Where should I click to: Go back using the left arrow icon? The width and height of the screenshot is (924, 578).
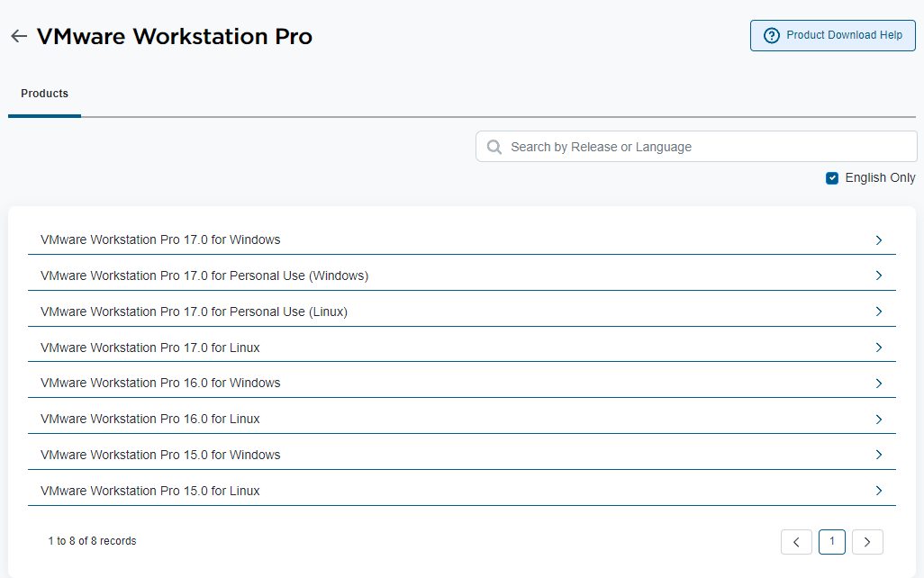point(19,37)
